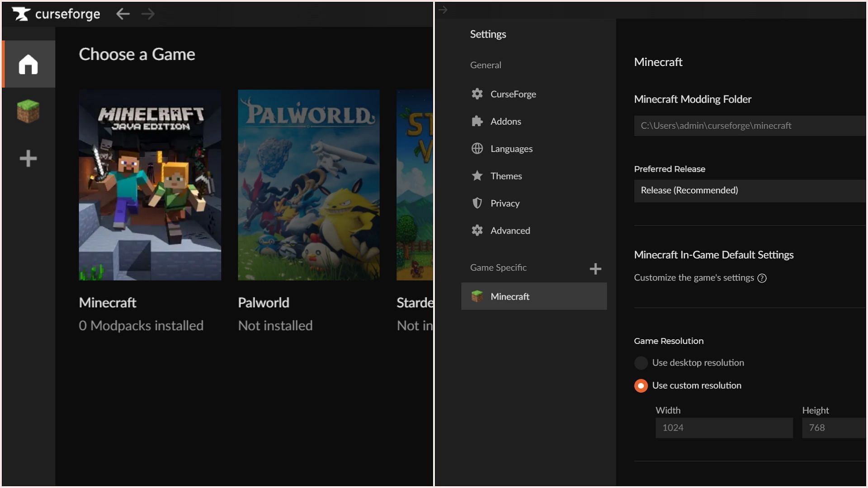The image size is (868, 488).
Task: Click the CurseForge home icon
Action: tap(28, 64)
